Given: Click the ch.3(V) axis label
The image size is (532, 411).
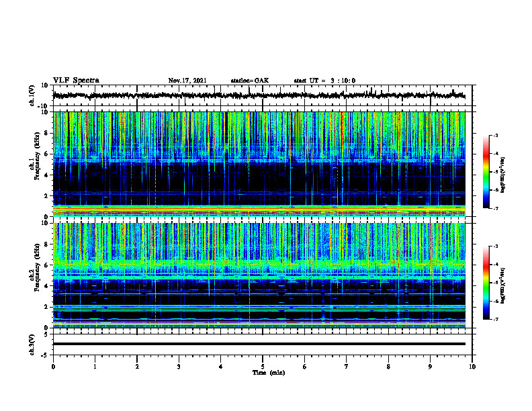Looking at the screenshot, I should pyautogui.click(x=32, y=345).
